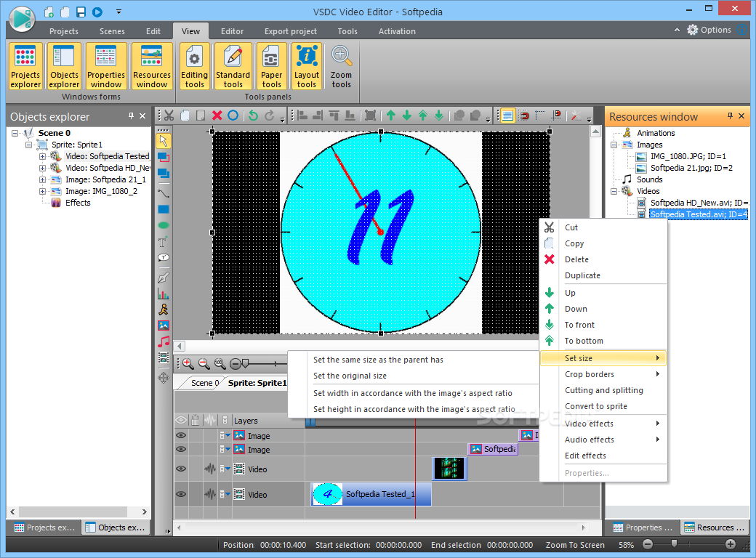Click the status bar zoom slider handle
756x558 pixels.
tap(674, 543)
